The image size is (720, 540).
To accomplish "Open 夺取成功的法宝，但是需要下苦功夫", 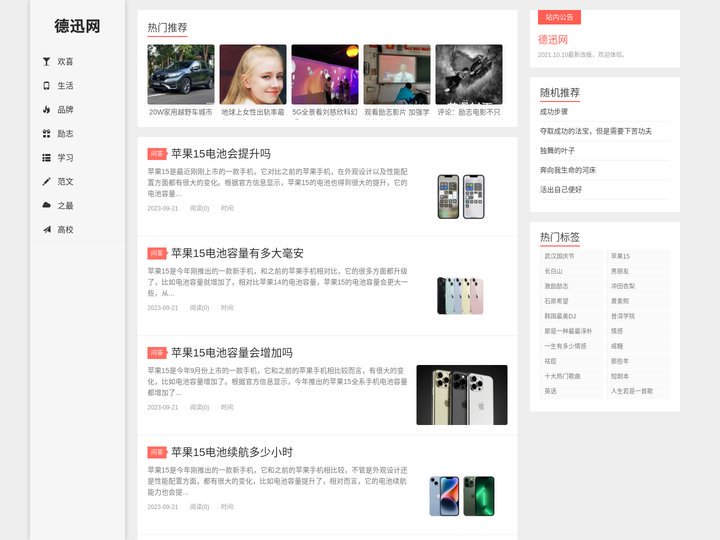I will (x=596, y=131).
